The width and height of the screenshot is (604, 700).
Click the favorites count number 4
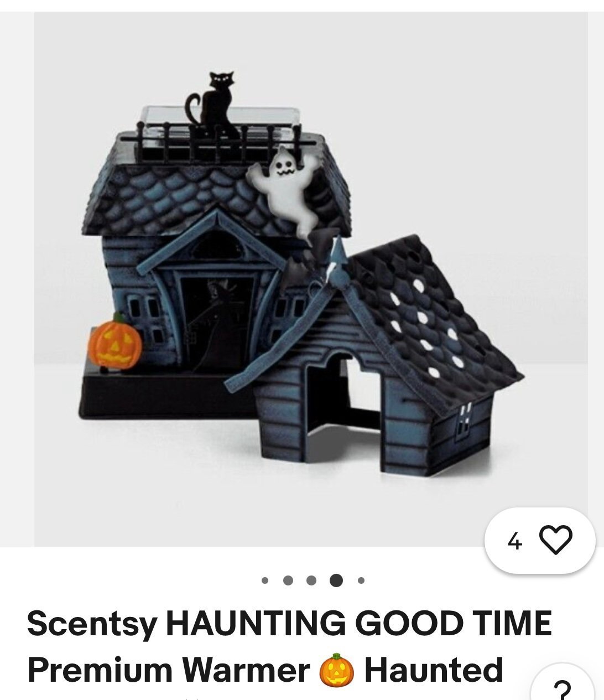coord(514,542)
